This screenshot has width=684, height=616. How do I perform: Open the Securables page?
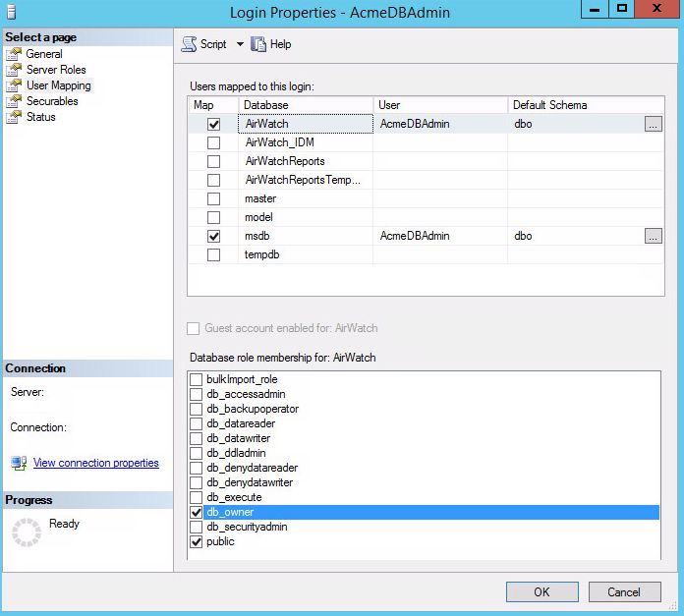point(52,101)
